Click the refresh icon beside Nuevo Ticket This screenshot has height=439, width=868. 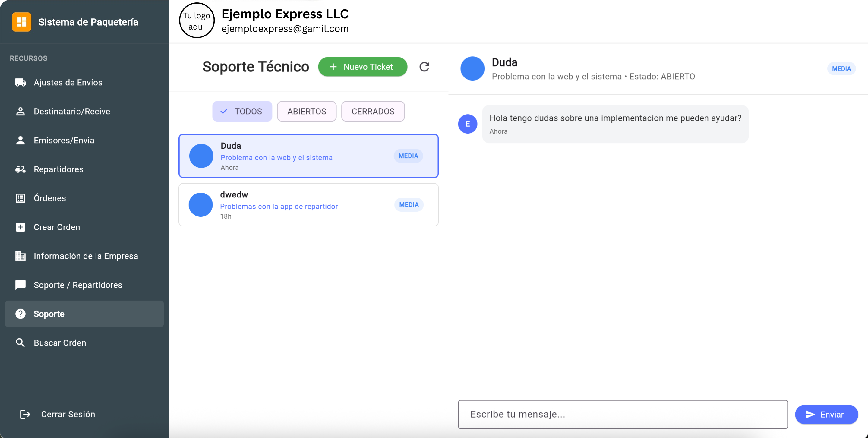[424, 67]
